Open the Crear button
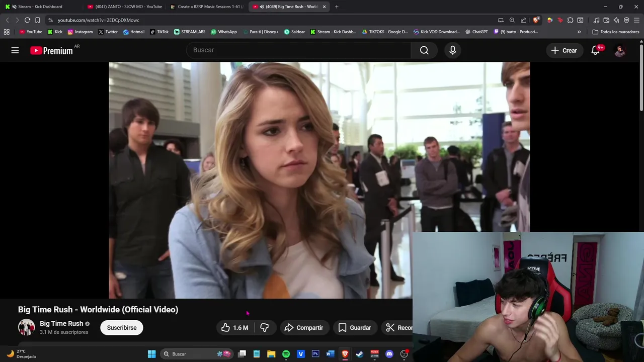This screenshot has width=644, height=362. click(564, 50)
